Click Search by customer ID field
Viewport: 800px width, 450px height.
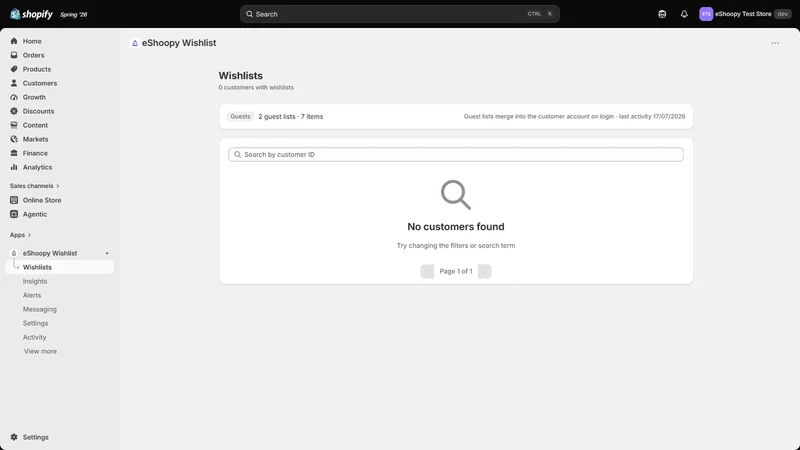(x=456, y=155)
